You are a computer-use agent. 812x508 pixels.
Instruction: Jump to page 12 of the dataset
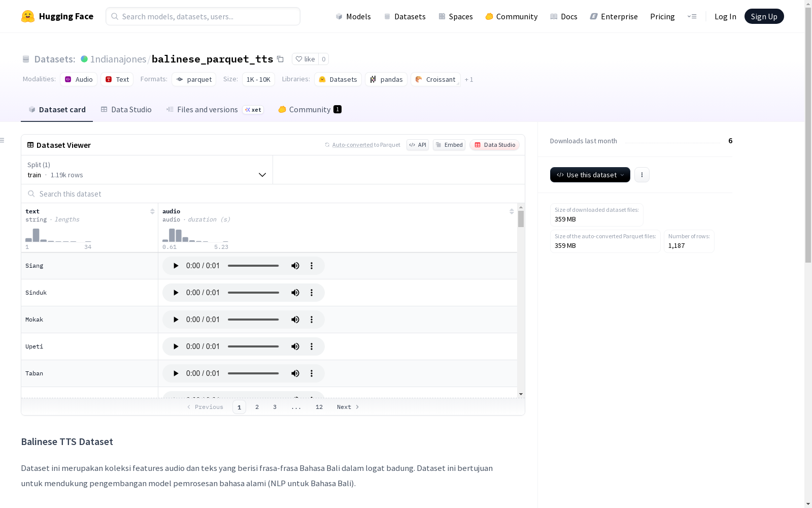click(319, 407)
